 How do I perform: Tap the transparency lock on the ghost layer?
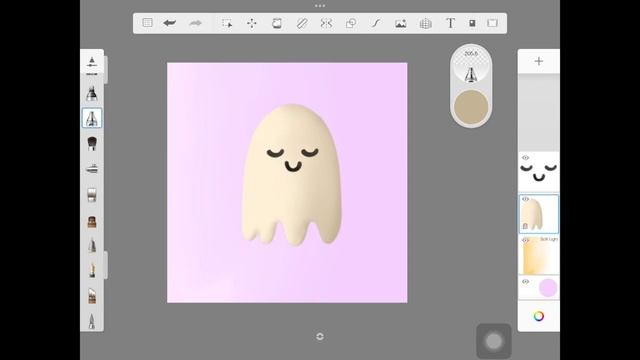[525, 226]
